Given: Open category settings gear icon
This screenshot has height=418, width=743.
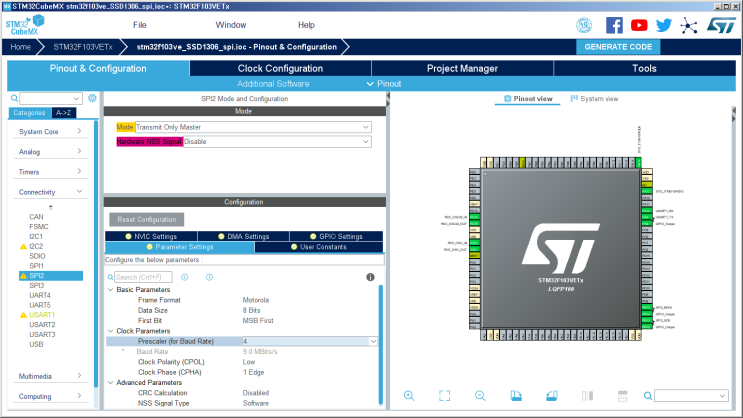Looking at the screenshot, I should (92, 98).
